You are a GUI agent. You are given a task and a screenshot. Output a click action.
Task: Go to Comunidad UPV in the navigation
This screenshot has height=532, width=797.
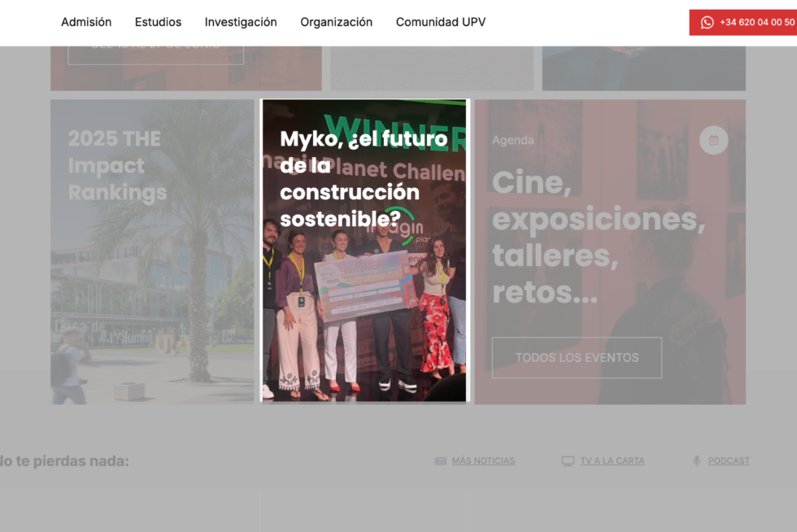point(440,22)
